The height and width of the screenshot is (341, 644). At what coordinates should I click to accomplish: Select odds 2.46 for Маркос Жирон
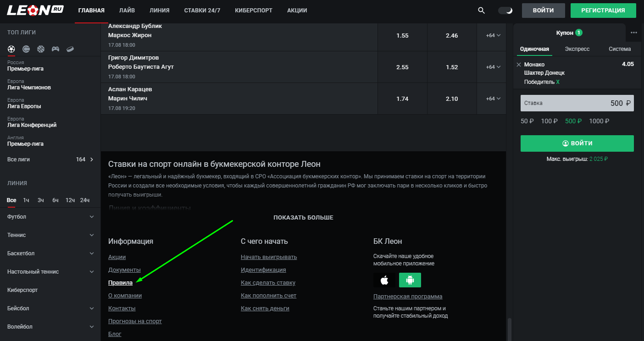(452, 35)
